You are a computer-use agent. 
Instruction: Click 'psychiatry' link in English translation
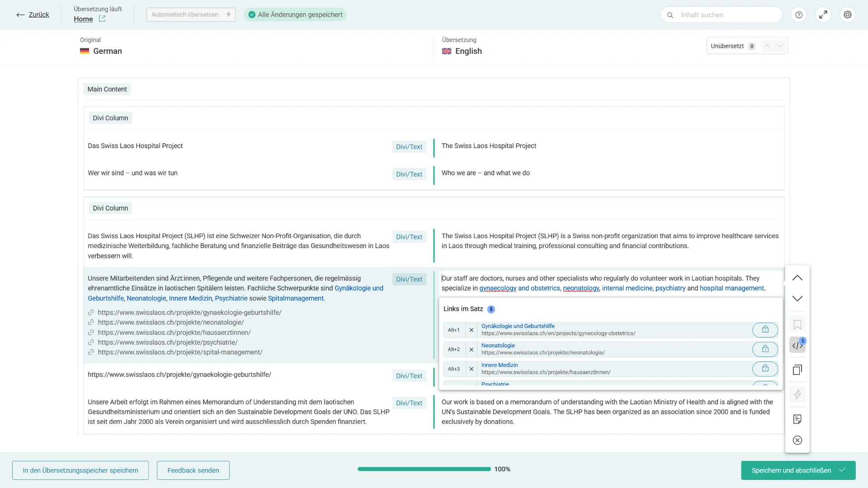coord(670,288)
